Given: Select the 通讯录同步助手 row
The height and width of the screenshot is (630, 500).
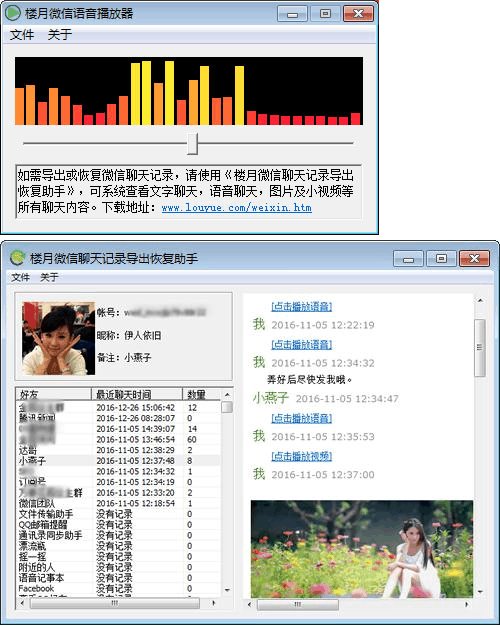Looking at the screenshot, I should (x=118, y=535).
